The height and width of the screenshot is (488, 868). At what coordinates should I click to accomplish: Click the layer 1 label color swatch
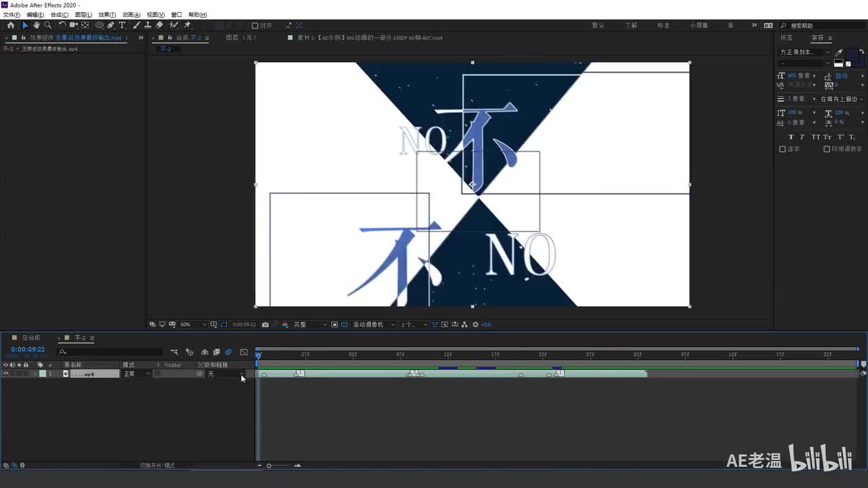(x=43, y=373)
